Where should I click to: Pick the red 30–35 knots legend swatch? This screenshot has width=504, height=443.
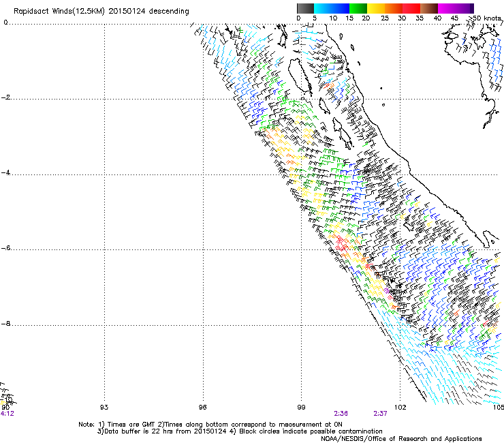[411, 8]
